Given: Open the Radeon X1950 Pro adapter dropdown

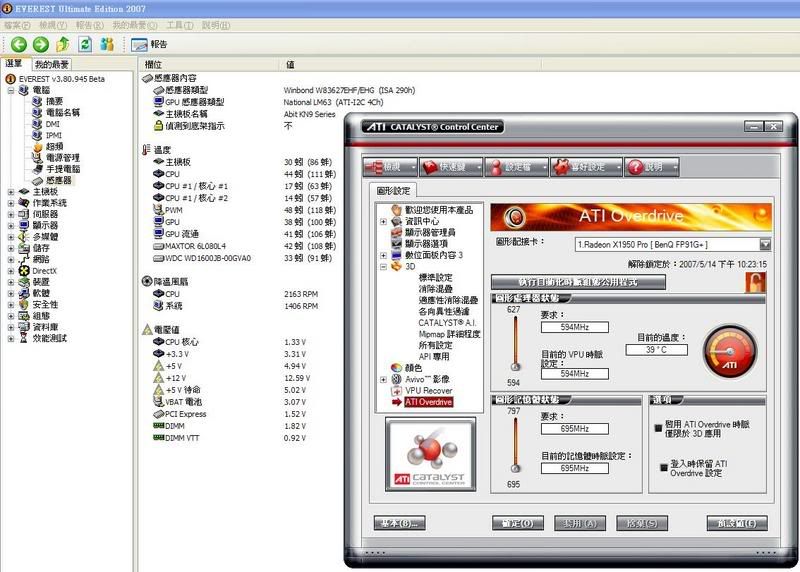Looking at the screenshot, I should [x=765, y=244].
